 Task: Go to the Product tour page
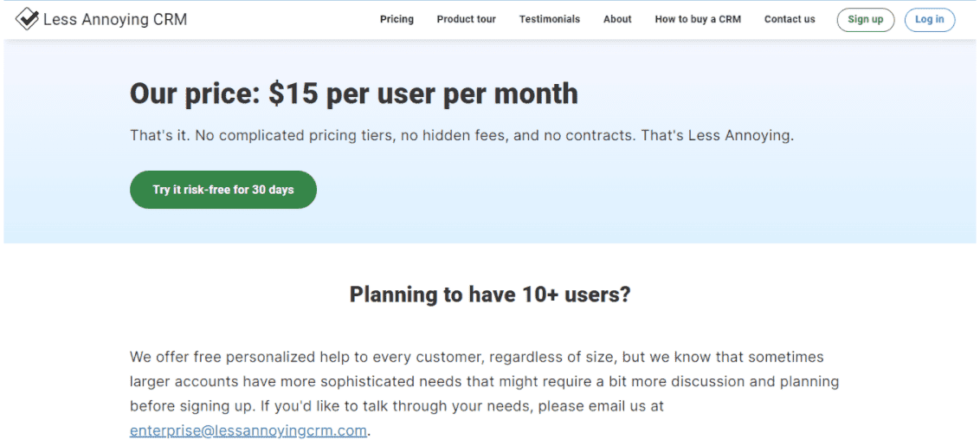coord(467,19)
